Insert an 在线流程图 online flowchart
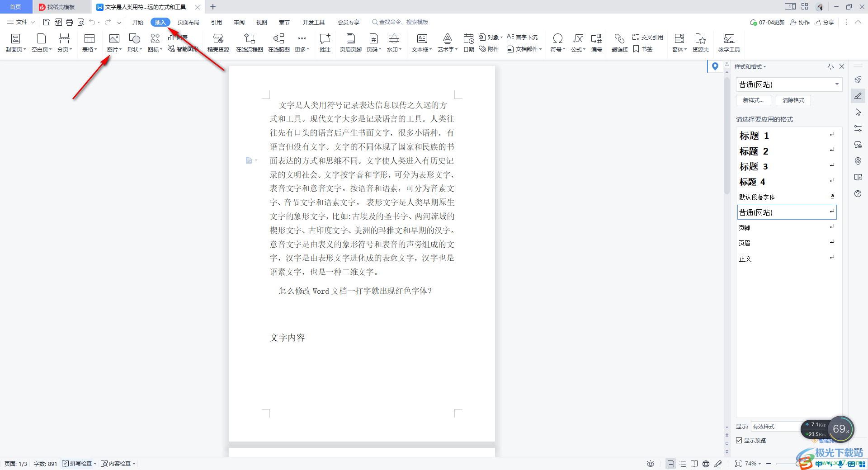The height and width of the screenshot is (470, 868). click(250, 43)
